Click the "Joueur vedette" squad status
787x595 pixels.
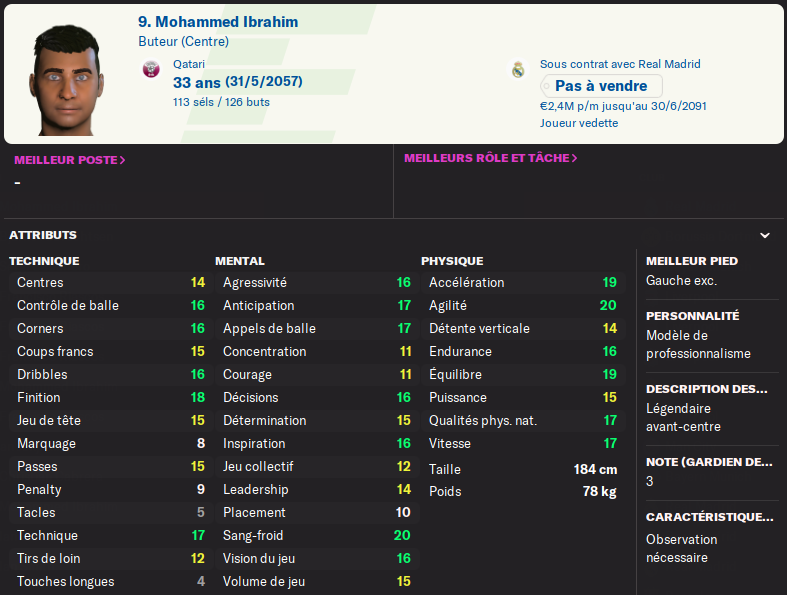(x=579, y=123)
